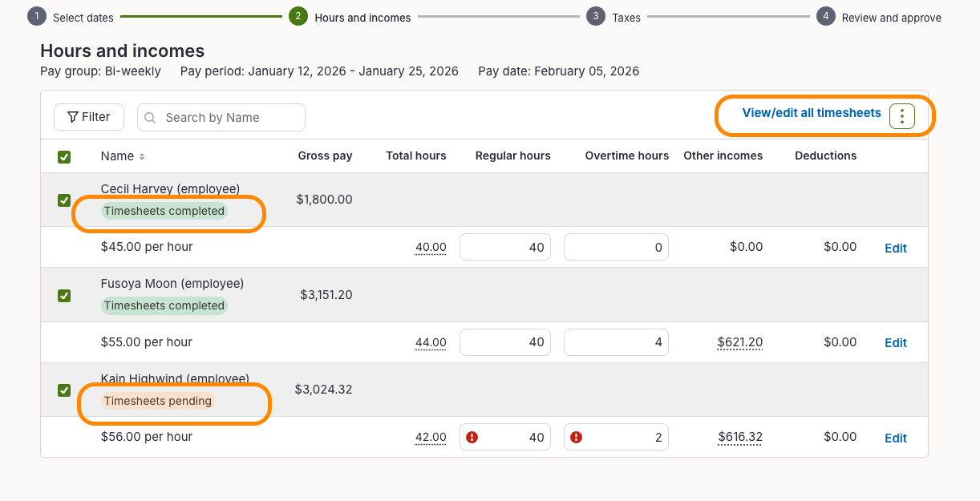Click the filter funnel button
The height and width of the screenshot is (501, 980).
[x=88, y=117]
